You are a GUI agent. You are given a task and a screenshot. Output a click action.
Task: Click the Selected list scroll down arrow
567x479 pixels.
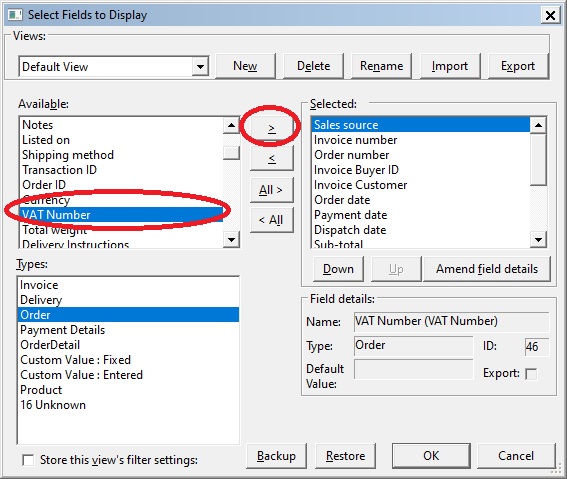pos(538,239)
